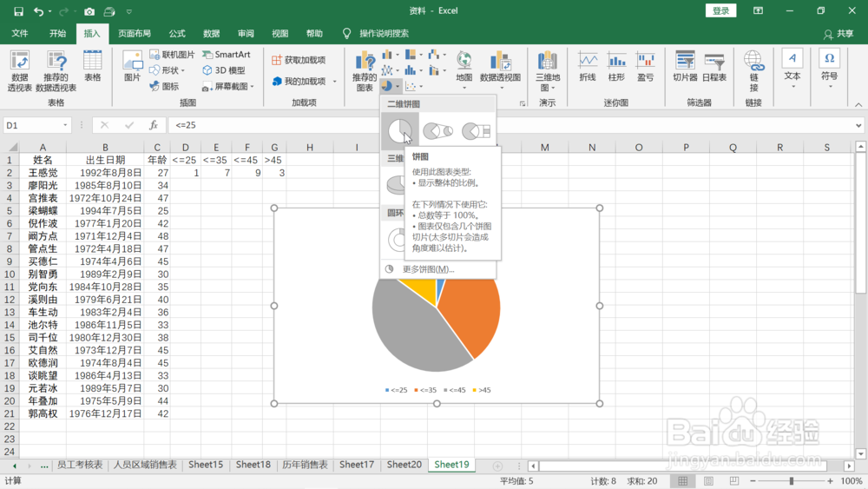
Task: Insert 盈亏 win/loss sparkline
Action: tap(646, 67)
